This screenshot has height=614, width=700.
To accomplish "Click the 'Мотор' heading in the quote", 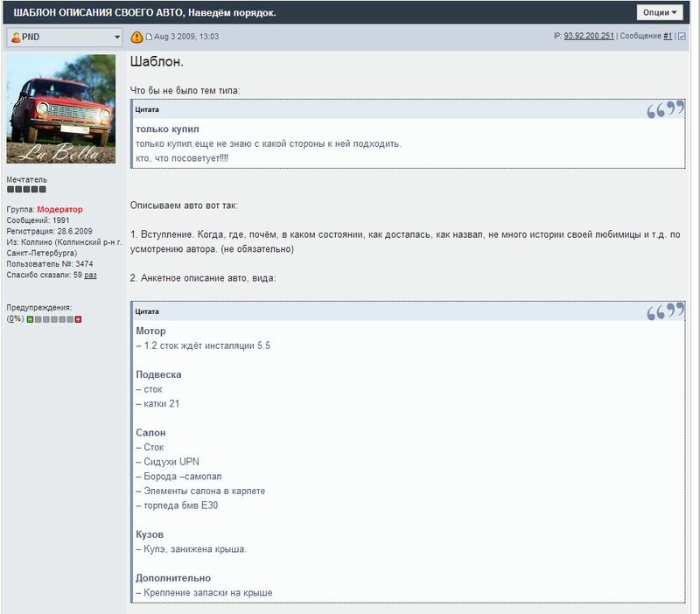I will (x=150, y=331).
